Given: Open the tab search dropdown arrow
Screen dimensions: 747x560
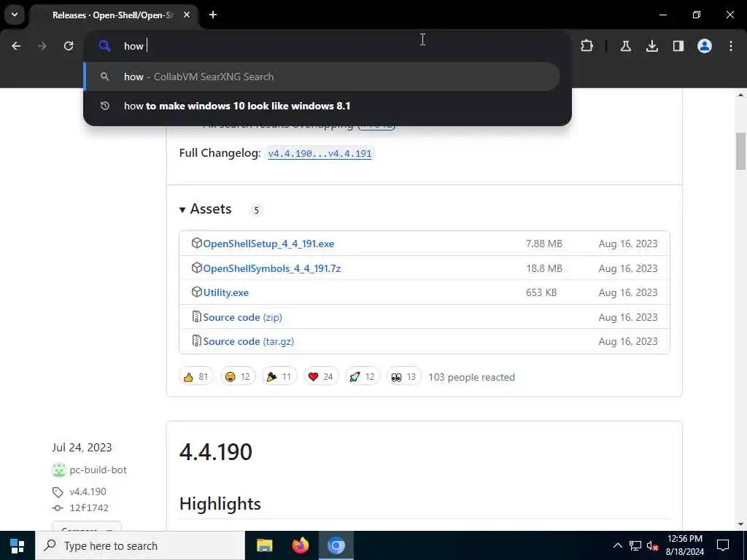Looking at the screenshot, I should pyautogui.click(x=15, y=15).
